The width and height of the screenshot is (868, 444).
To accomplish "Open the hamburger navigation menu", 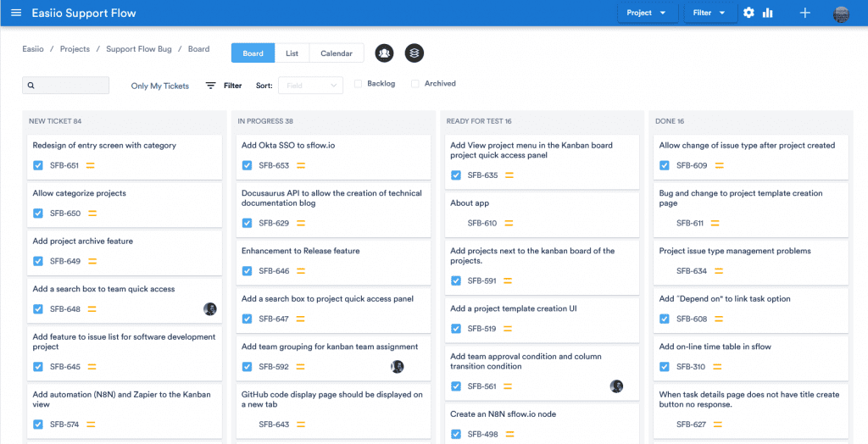I will (16, 13).
